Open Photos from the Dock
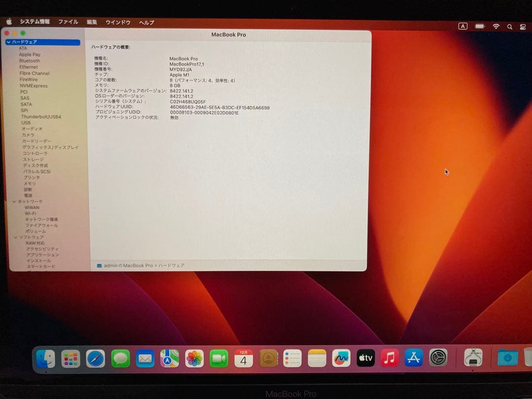This screenshot has height=399, width=532. 194,359
